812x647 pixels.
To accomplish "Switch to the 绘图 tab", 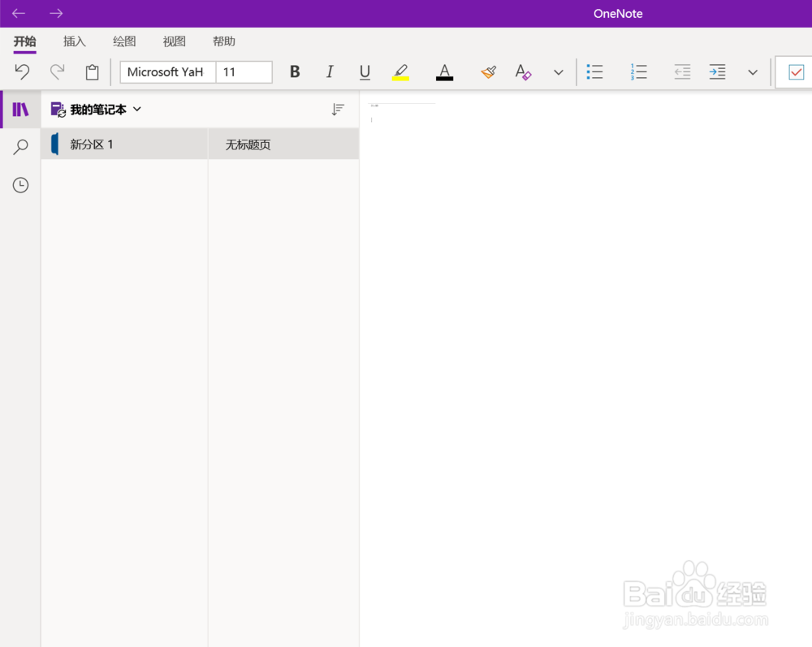I will (x=124, y=41).
